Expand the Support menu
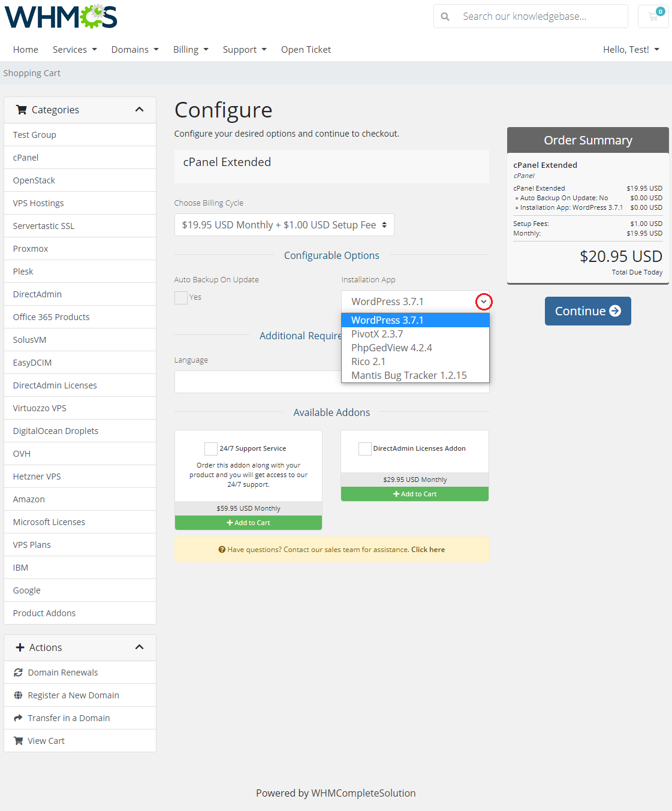672x811 pixels. [245, 50]
